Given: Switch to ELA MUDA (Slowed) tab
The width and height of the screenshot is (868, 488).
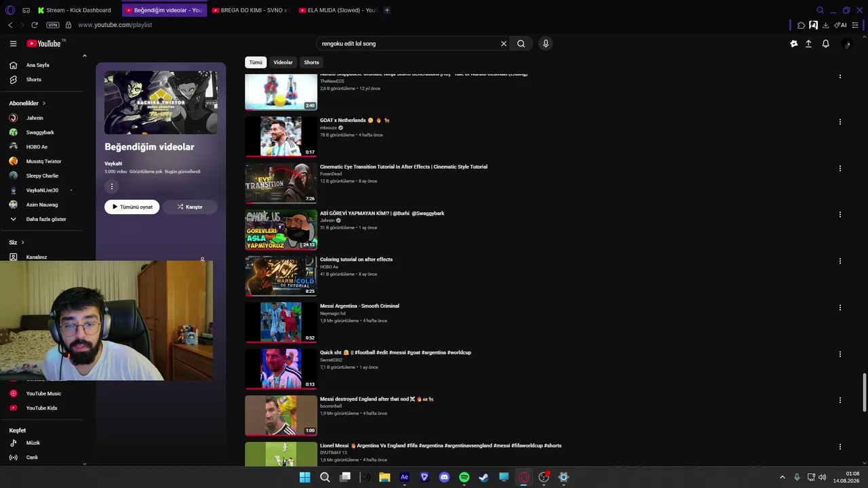Looking at the screenshot, I should [x=338, y=10].
